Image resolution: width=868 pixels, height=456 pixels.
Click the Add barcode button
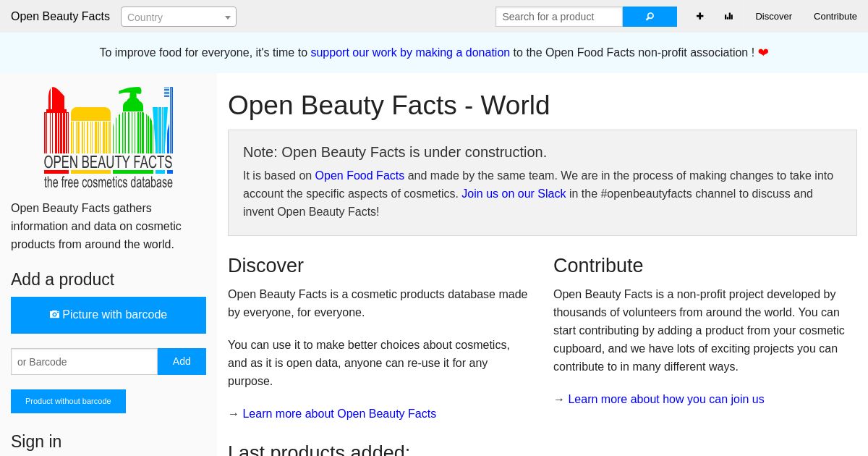(x=182, y=361)
